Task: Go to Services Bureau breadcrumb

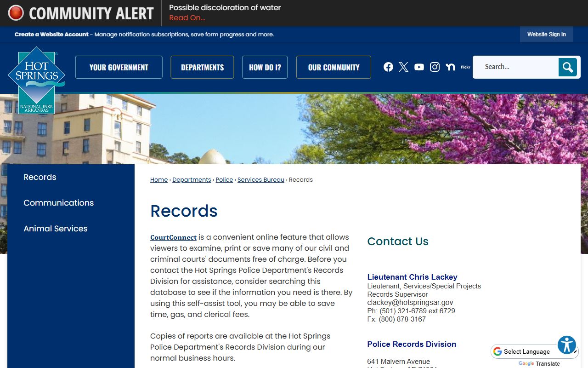Action: pyautogui.click(x=260, y=180)
